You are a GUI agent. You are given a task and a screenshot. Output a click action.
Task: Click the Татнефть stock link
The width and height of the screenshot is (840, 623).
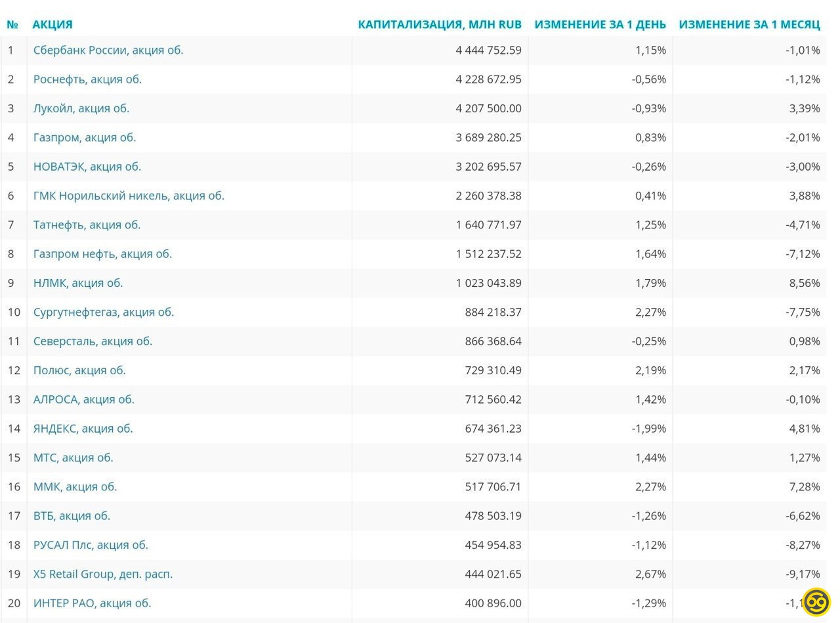87,225
